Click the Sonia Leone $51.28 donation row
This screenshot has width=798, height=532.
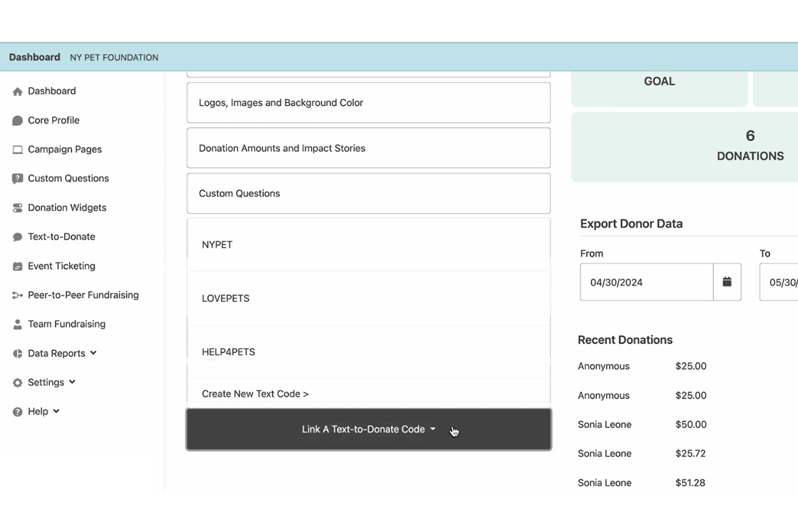pyautogui.click(x=642, y=482)
